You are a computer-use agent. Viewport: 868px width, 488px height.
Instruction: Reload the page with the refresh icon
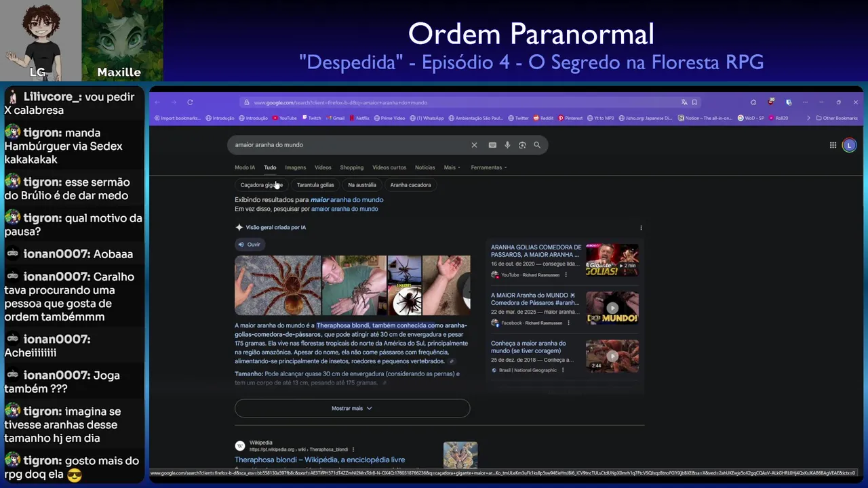click(190, 102)
